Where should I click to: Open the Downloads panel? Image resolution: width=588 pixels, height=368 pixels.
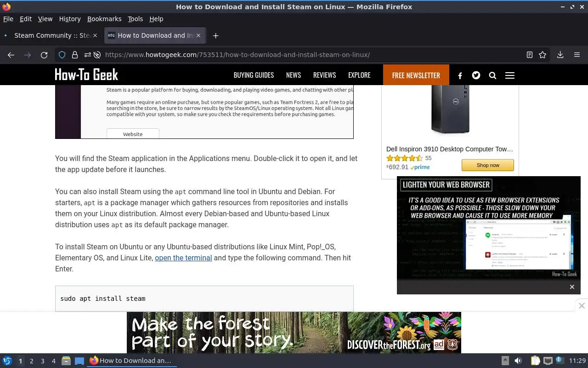point(560,55)
